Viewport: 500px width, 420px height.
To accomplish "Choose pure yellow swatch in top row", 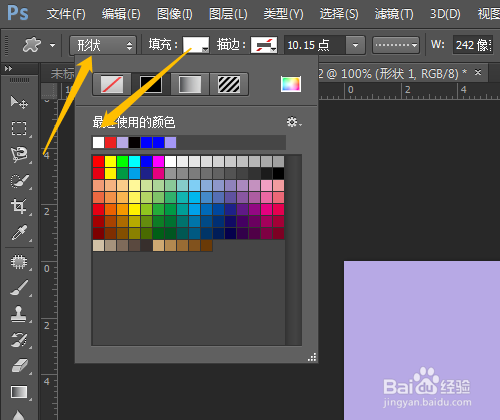I will tap(110, 161).
